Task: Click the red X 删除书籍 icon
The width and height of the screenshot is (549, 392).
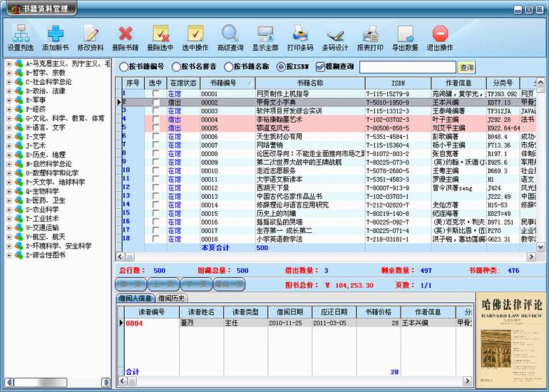Action: pos(125,33)
